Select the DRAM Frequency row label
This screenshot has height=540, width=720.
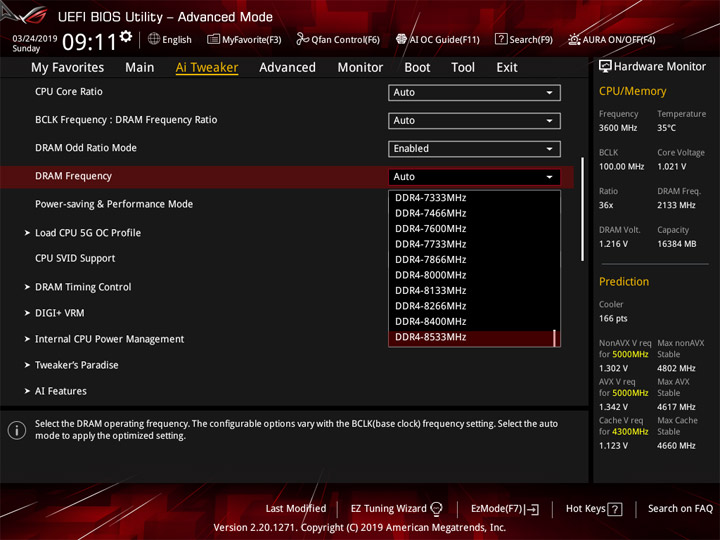pos(73,176)
